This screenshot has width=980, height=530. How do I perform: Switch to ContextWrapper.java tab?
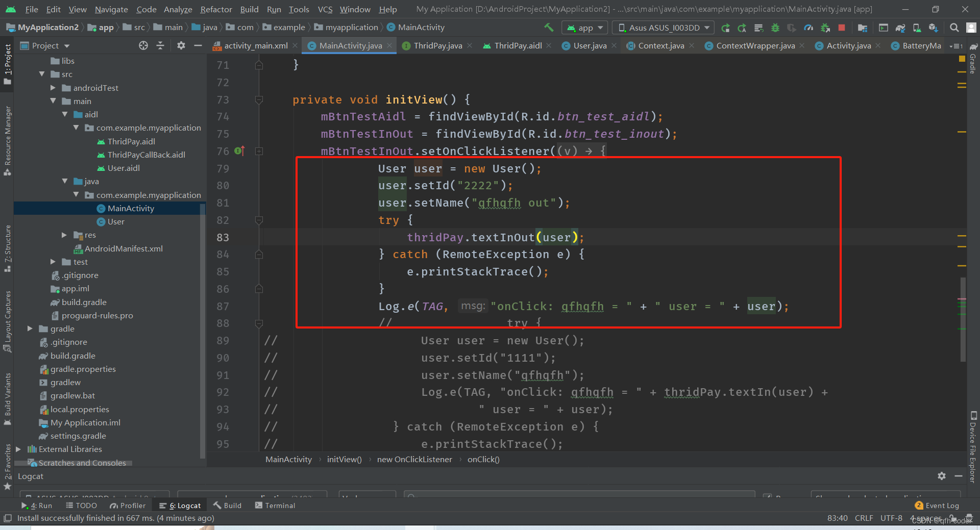pyautogui.click(x=755, y=46)
